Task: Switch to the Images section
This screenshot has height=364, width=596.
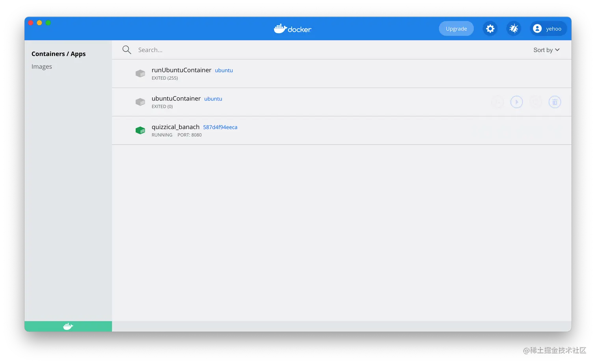Action: point(42,67)
